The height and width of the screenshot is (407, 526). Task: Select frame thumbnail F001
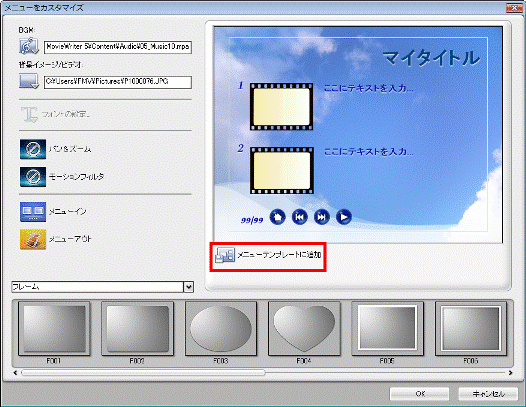[x=54, y=328]
